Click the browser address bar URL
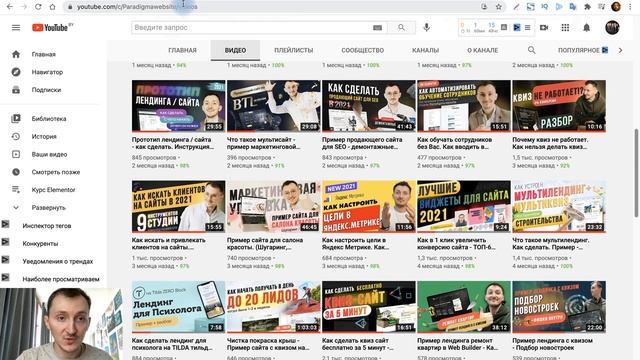The image size is (640, 360). (137, 7)
